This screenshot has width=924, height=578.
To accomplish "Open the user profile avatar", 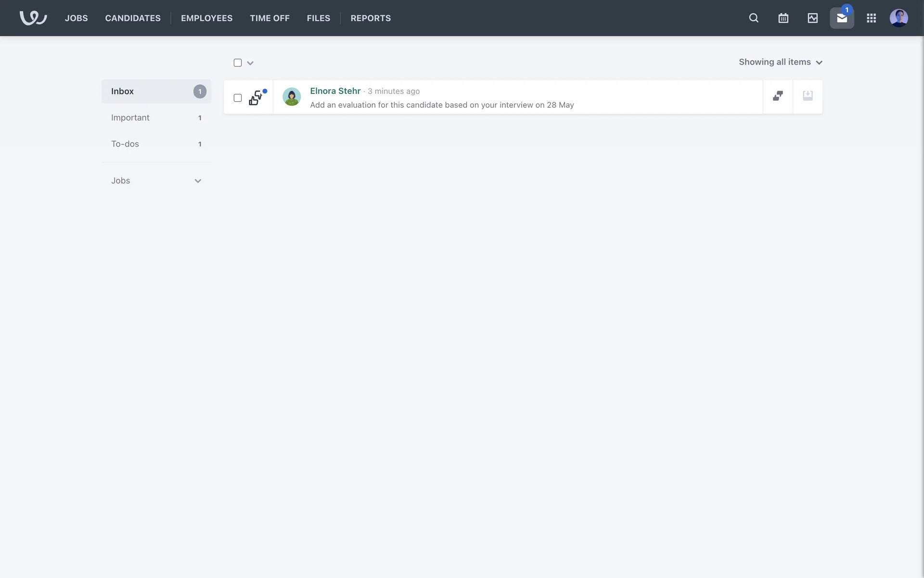I will tap(898, 18).
